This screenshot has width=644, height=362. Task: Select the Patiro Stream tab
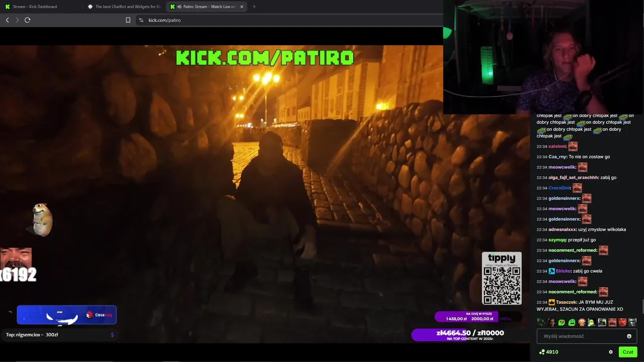pos(206,7)
